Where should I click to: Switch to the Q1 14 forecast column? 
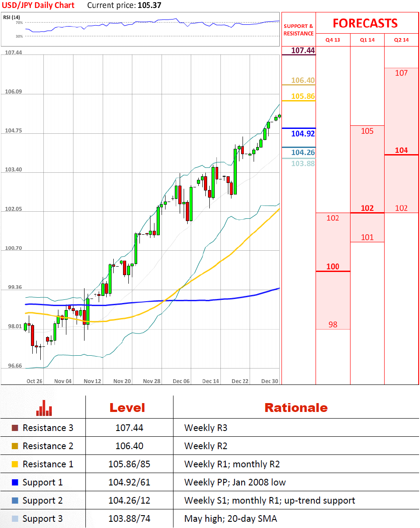pyautogui.click(x=367, y=40)
